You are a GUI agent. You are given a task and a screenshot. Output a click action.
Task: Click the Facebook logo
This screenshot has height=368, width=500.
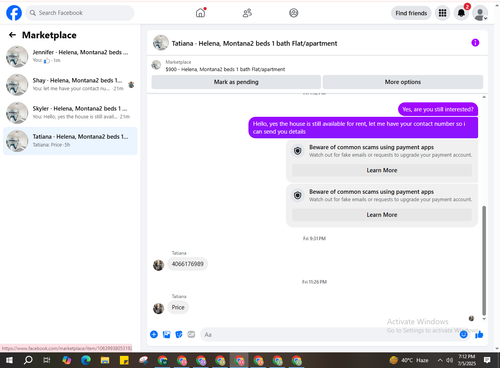pyautogui.click(x=14, y=13)
